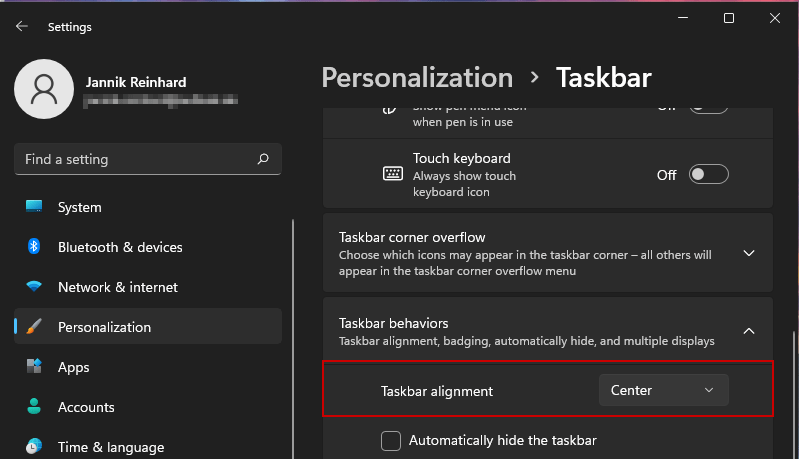The width and height of the screenshot is (799, 459).
Task: Click the Time & language globe icon
Action: coord(34,446)
